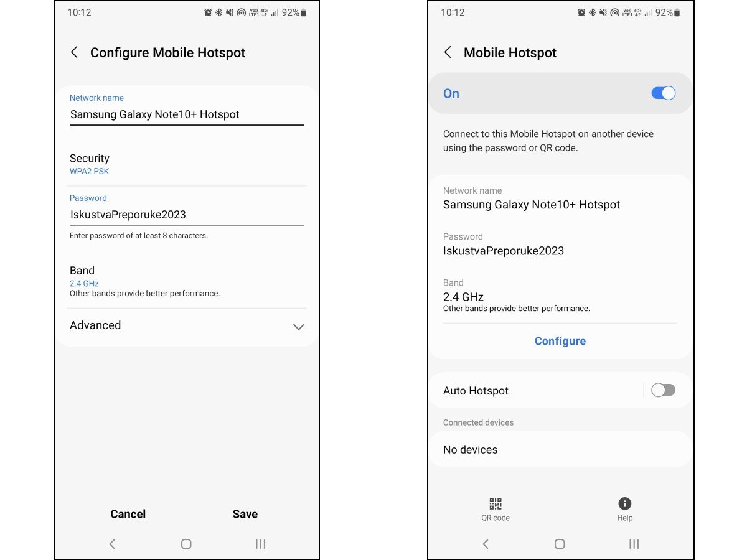Tap No devices entry under Connected devices

560,449
